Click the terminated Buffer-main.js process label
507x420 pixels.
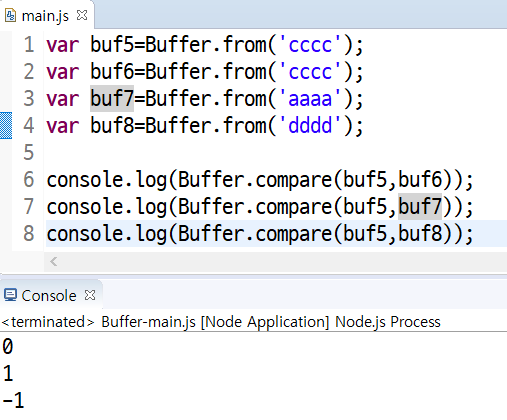coord(221,322)
